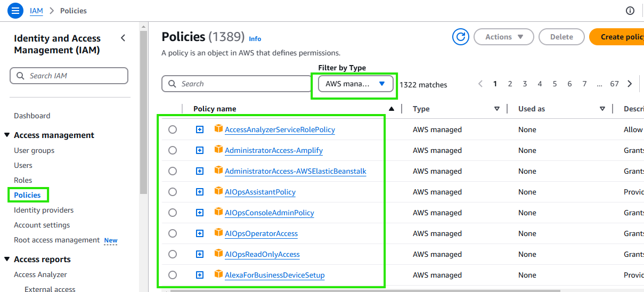Collapse the Access management section
Image resolution: width=644 pixels, height=292 pixels.
point(7,135)
